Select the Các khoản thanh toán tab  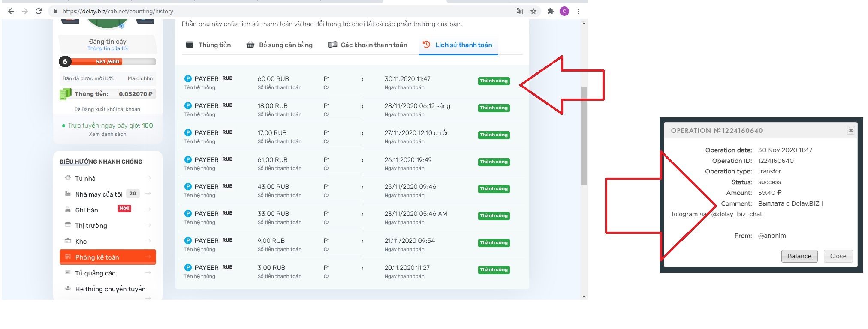click(x=368, y=45)
